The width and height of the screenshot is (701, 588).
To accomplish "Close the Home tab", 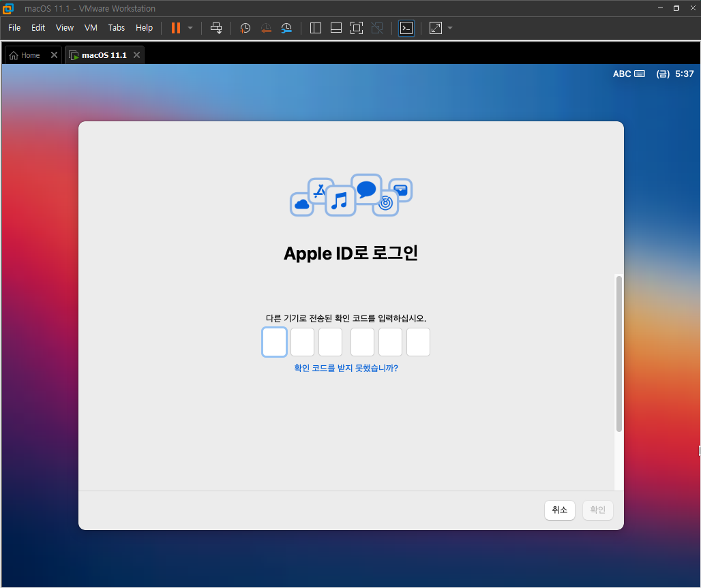I will click(x=54, y=55).
